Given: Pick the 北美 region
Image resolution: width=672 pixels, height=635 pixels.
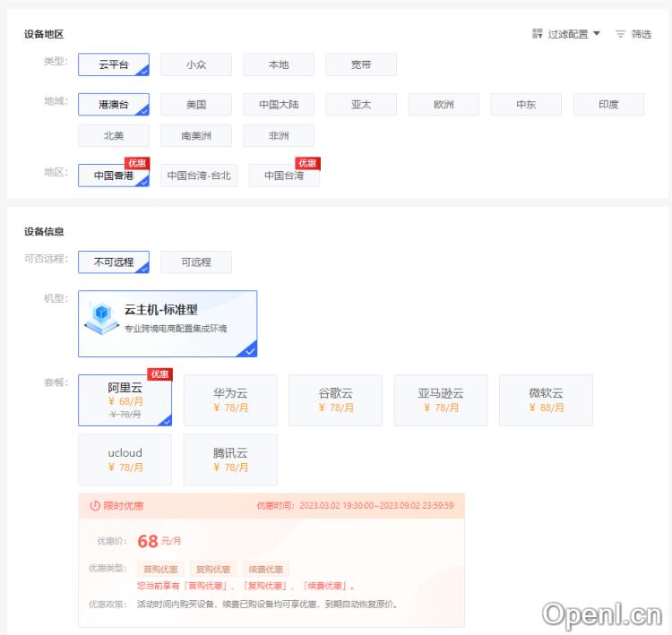Looking at the screenshot, I should coord(114,136).
